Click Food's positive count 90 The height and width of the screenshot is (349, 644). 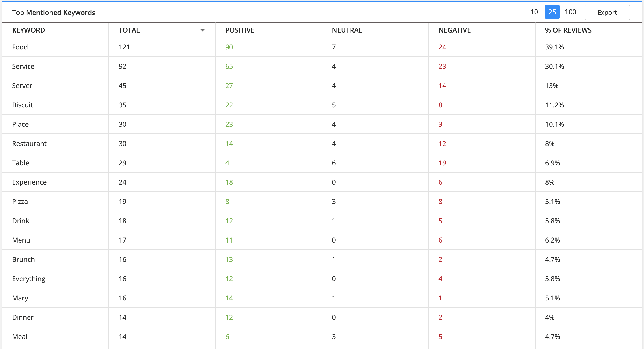click(229, 47)
